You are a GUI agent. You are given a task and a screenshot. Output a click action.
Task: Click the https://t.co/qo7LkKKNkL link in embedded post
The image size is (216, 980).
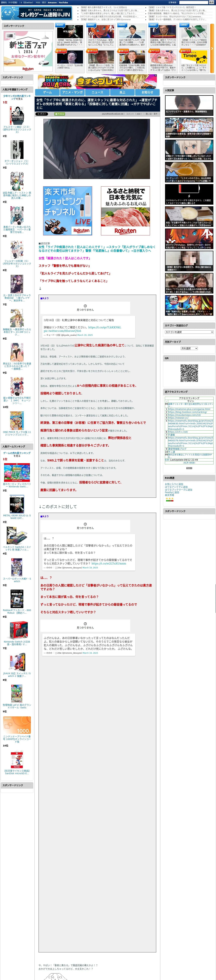[x=105, y=327]
